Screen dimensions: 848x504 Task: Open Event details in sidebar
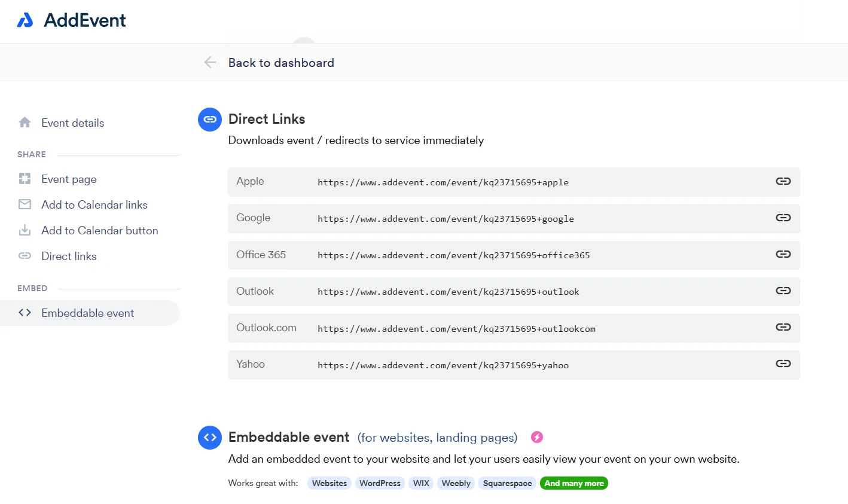pyautogui.click(x=72, y=123)
